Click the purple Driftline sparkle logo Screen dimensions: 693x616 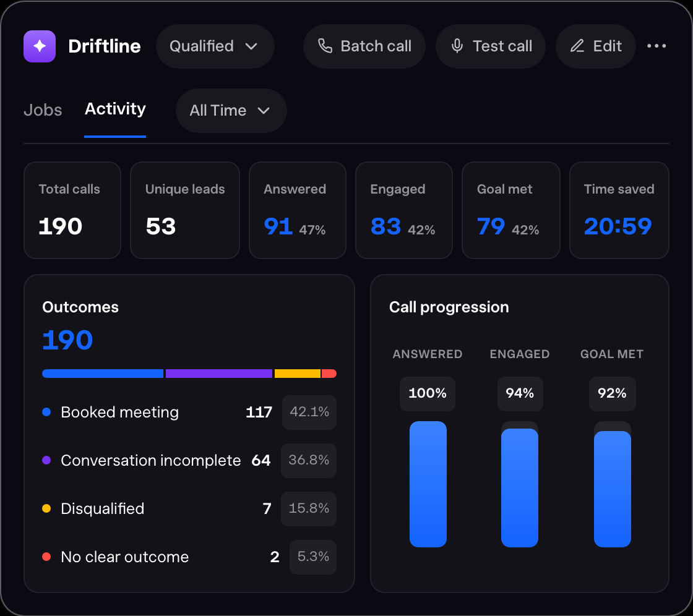click(x=40, y=46)
